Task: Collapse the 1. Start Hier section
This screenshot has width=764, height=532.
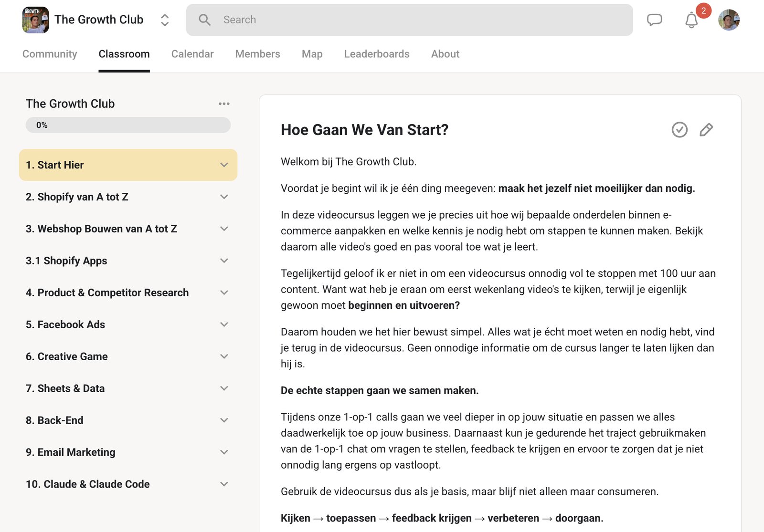Action: [x=224, y=165]
